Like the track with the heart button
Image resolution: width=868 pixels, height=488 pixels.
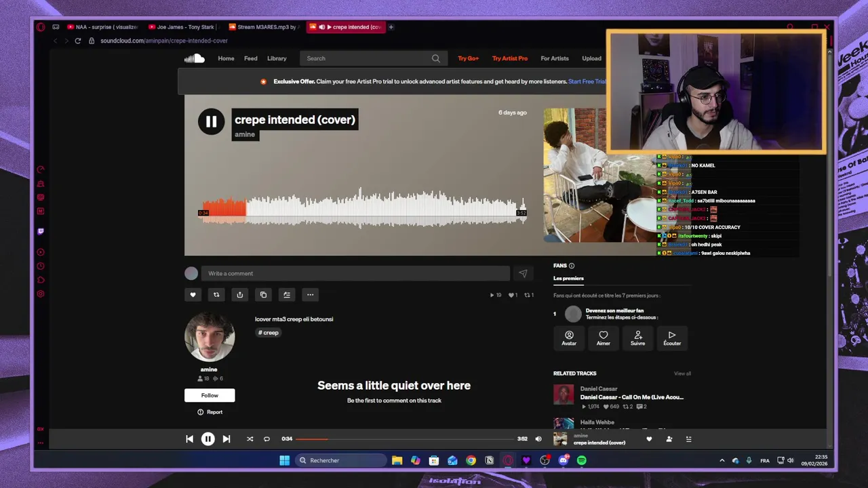193,295
